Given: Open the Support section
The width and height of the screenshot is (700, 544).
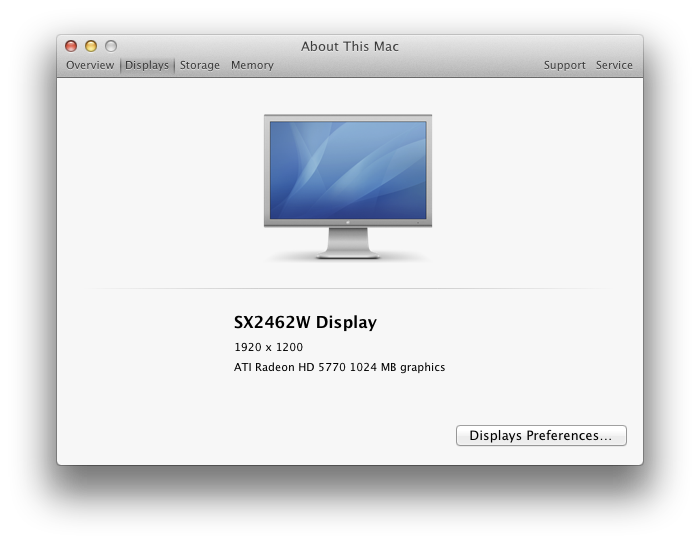Looking at the screenshot, I should coord(564,65).
